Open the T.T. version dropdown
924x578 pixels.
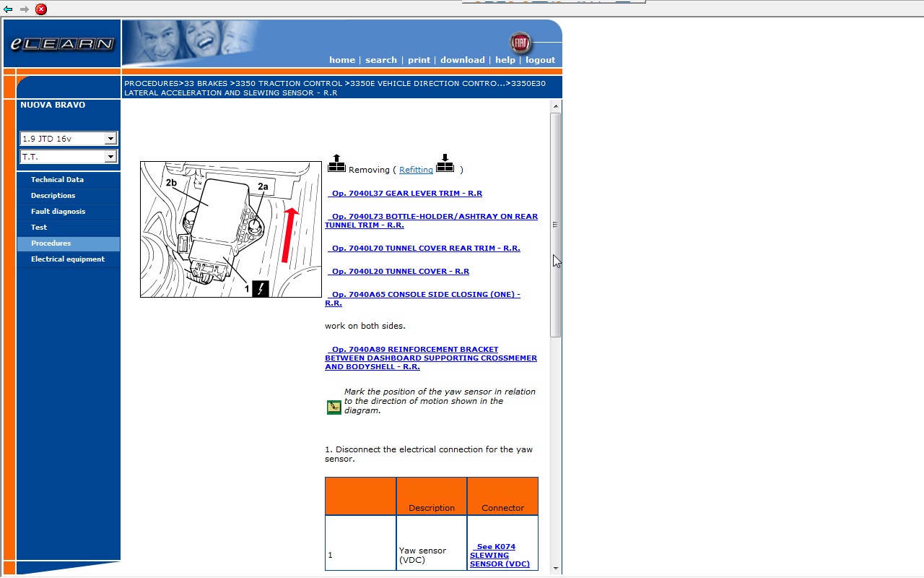click(x=110, y=157)
